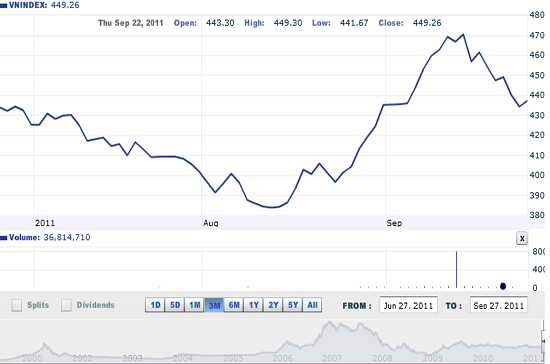Click the VNINDEX legend color marker

pos(4,6)
